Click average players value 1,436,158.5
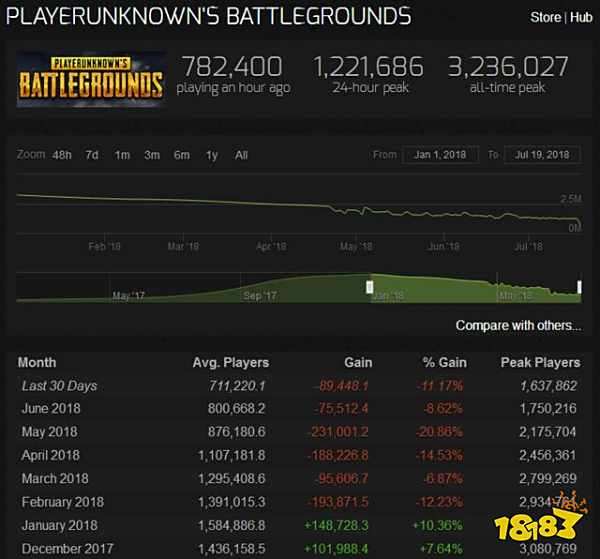The height and width of the screenshot is (559, 600). coord(232,549)
